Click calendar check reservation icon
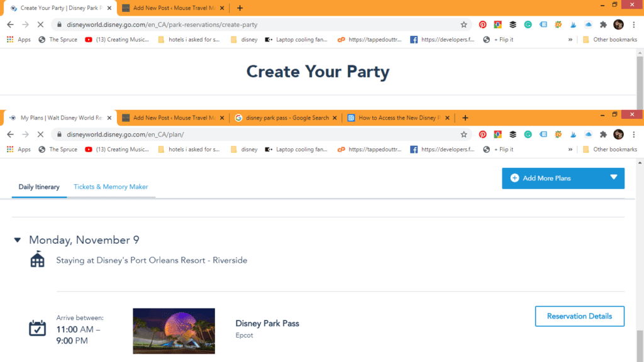Image resolution: width=644 pixels, height=362 pixels. [x=37, y=328]
